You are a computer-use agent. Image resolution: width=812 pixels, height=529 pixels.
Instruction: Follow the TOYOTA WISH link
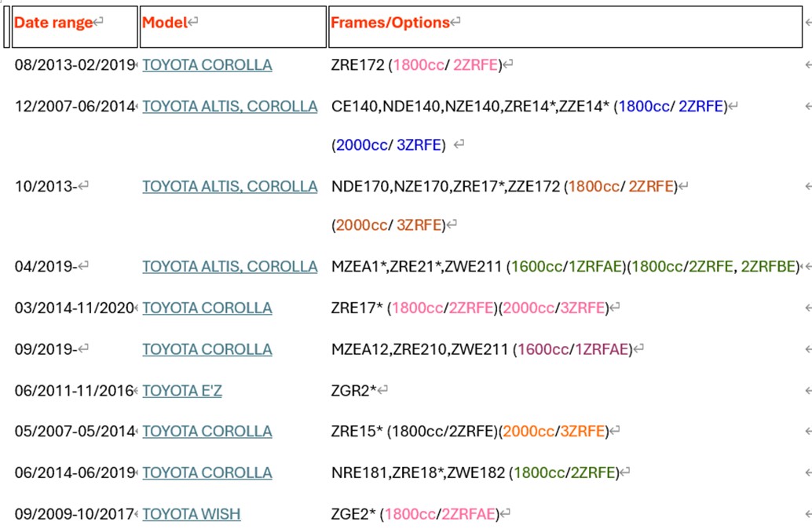click(192, 514)
